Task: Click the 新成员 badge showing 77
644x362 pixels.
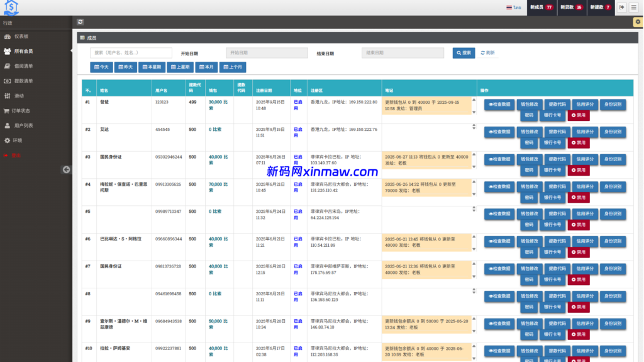Action: [541, 8]
